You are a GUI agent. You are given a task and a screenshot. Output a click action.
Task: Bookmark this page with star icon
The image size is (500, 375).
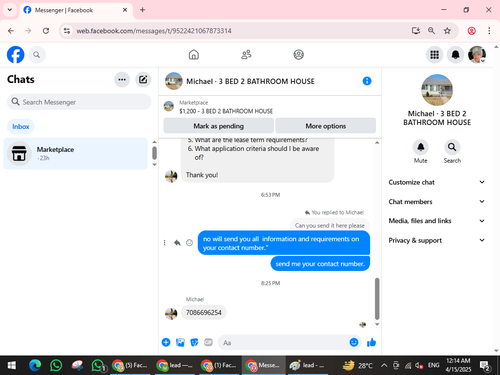(x=447, y=31)
